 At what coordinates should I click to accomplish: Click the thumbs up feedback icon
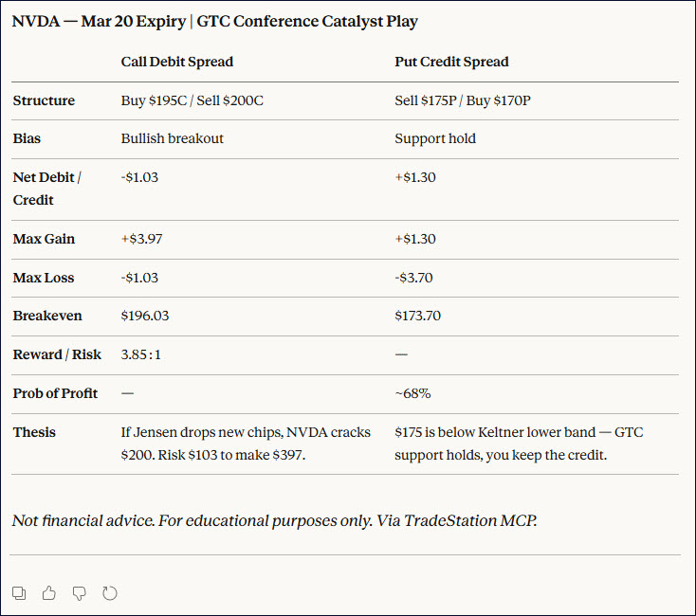coord(49,593)
